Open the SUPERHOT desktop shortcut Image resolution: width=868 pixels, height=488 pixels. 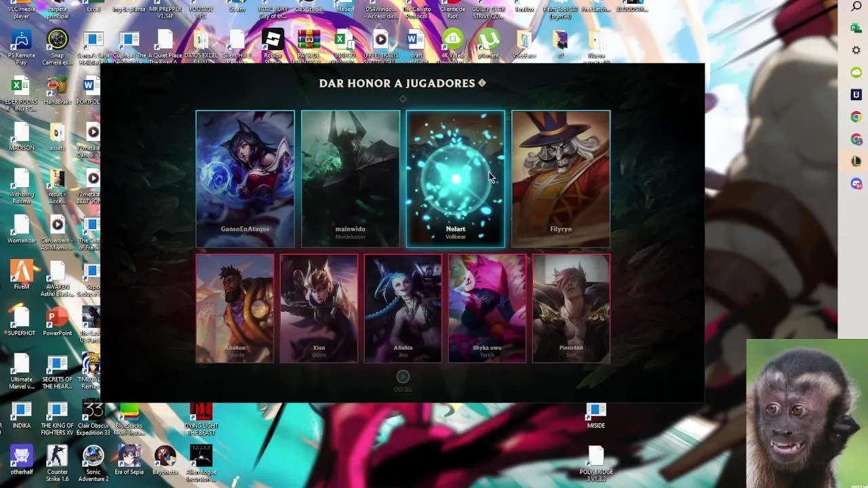tap(21, 322)
